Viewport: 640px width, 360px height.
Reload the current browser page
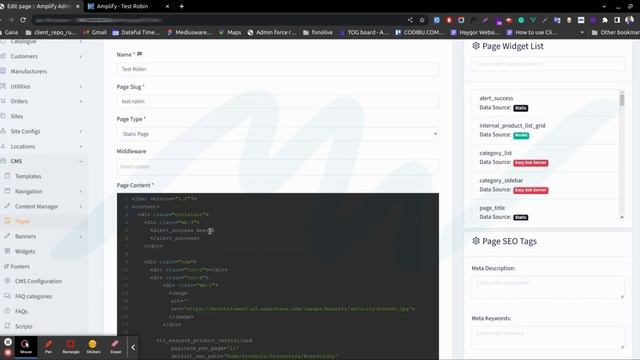[x=23, y=20]
